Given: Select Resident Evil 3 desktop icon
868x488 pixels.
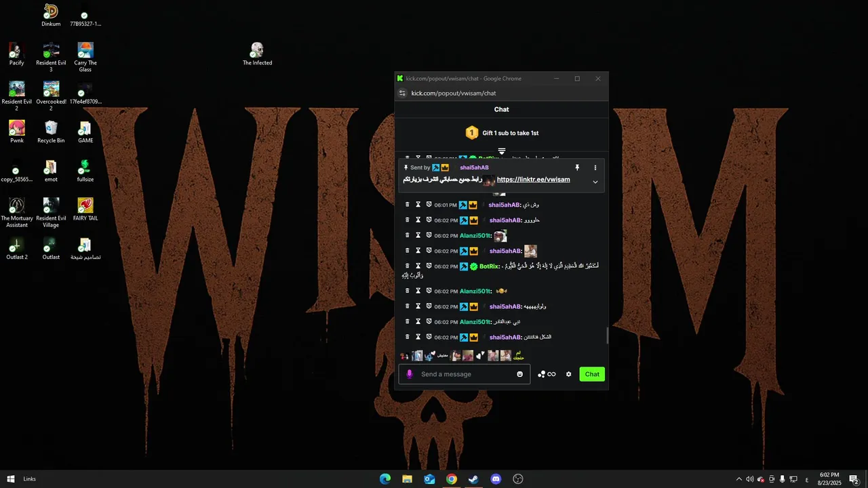Looking at the screenshot, I should coord(51,57).
